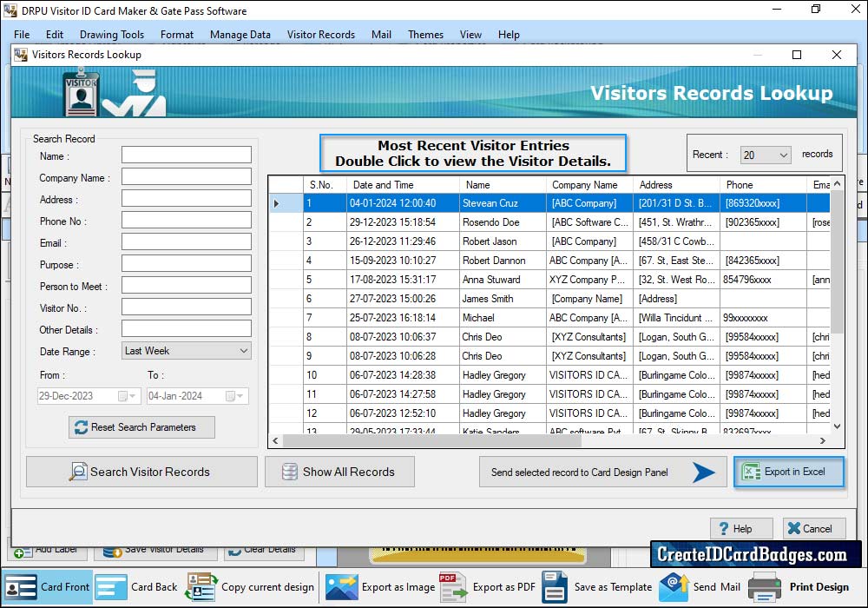The image size is (868, 608).
Task: Open the Manage Data menu
Action: coord(240,35)
